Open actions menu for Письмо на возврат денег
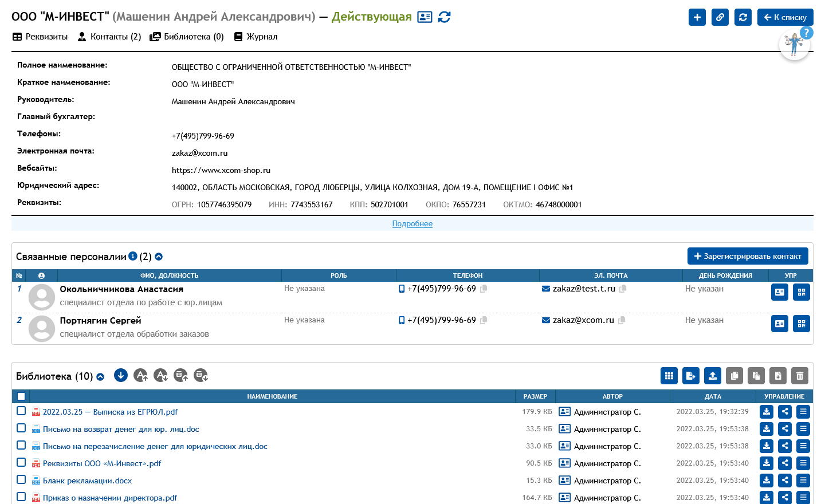Viewport: 825px width, 504px height. (x=803, y=429)
